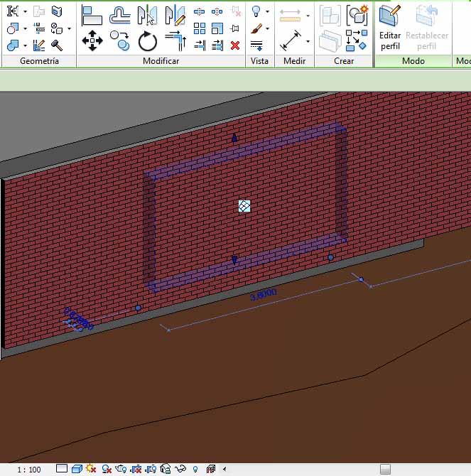This screenshot has height=476, width=471.
Task: Select the Align tool in Modificar panel
Action: point(92,13)
